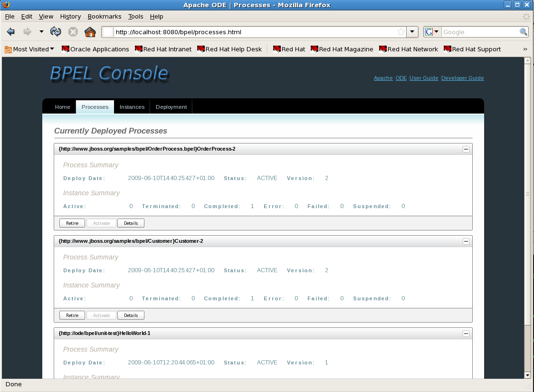Open the Red Hat Support bookmark
Screen dimensions: 534x392
tap(472, 49)
